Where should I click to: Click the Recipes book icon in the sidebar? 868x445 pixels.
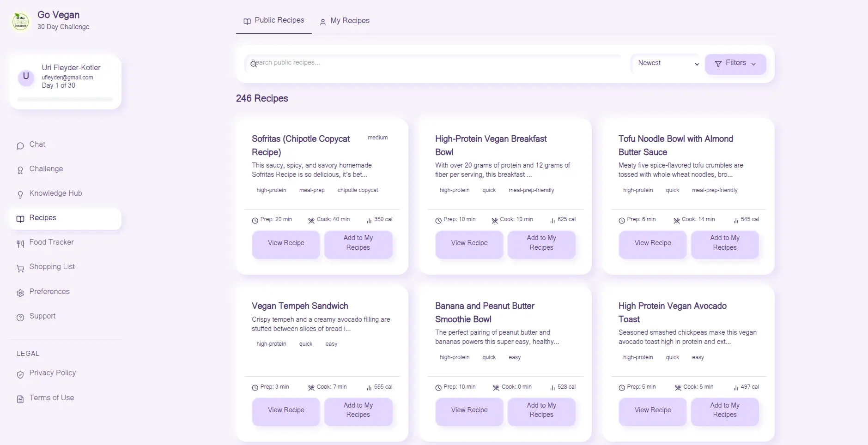tap(20, 219)
